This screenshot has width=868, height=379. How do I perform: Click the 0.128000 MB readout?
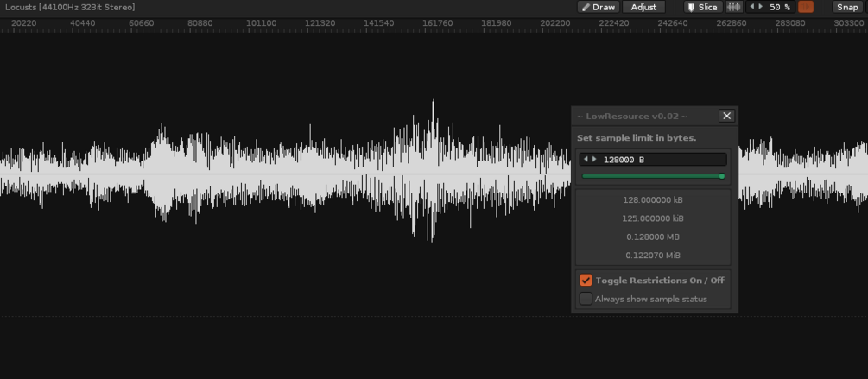[x=653, y=237]
